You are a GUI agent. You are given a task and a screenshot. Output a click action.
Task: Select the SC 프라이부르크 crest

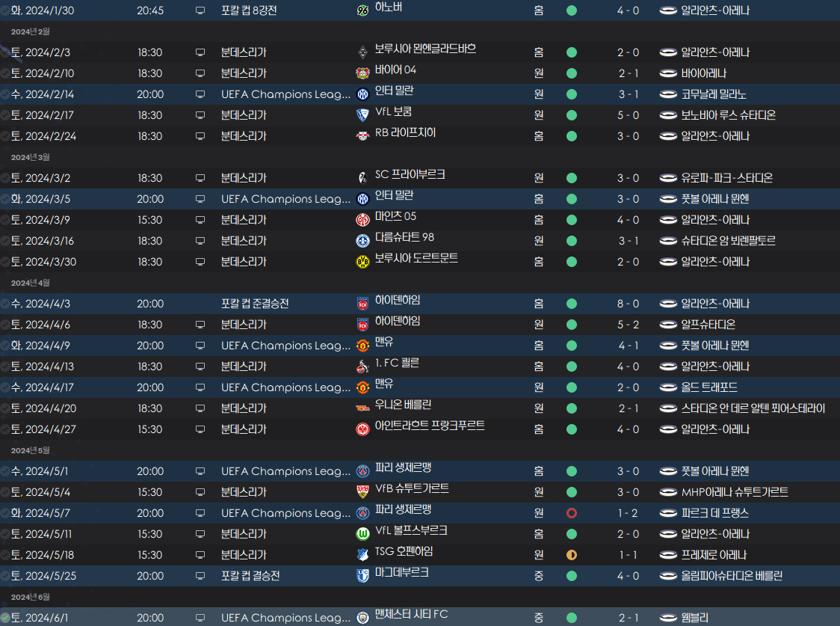tap(362, 177)
